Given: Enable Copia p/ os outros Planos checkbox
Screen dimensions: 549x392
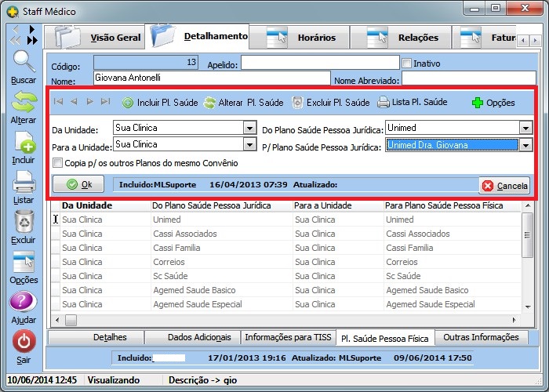Looking at the screenshot, I should coord(57,163).
